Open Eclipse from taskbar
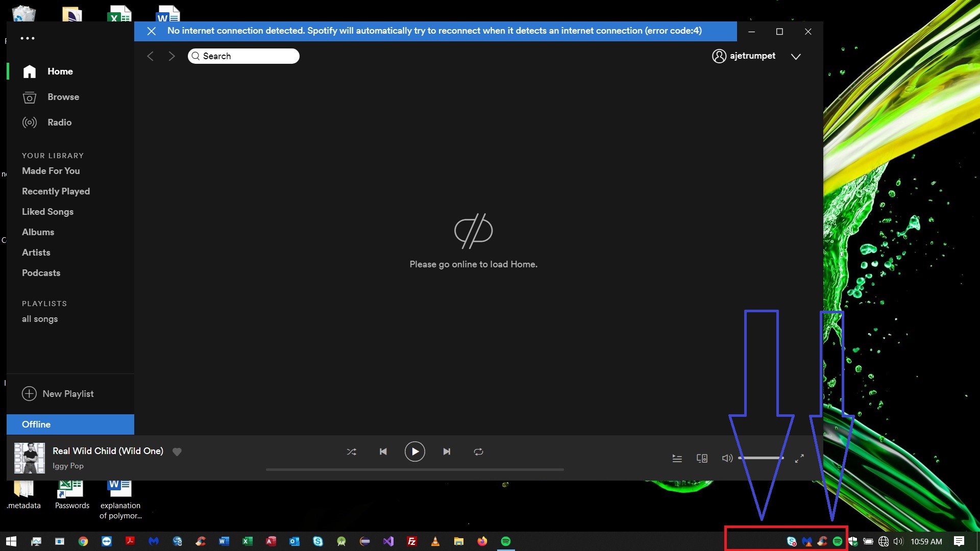The width and height of the screenshot is (980, 551). pos(365,541)
